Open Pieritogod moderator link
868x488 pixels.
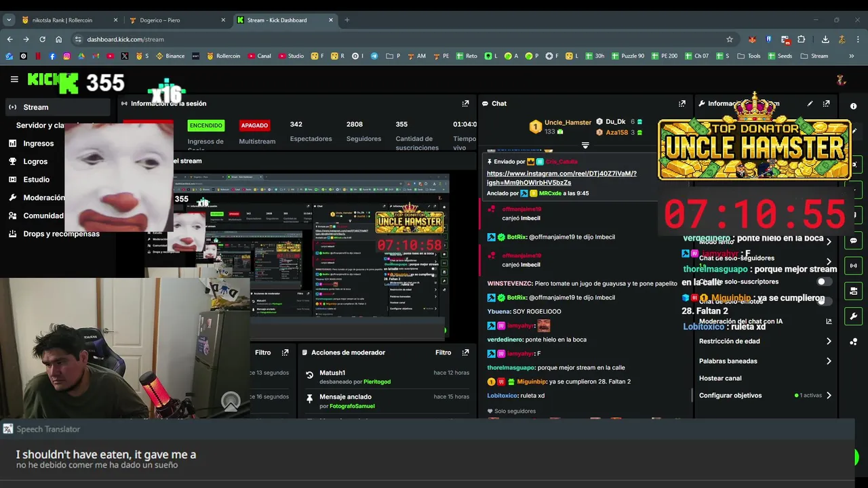pos(377,382)
